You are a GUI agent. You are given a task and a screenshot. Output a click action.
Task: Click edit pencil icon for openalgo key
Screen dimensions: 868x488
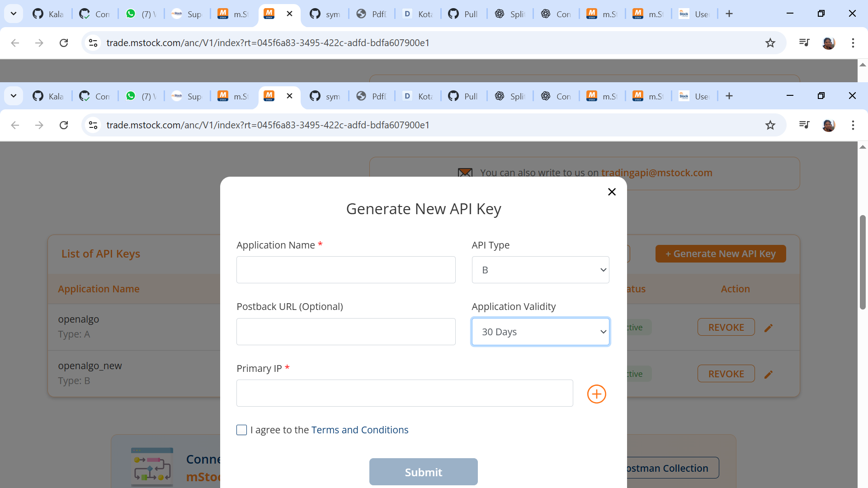click(769, 328)
